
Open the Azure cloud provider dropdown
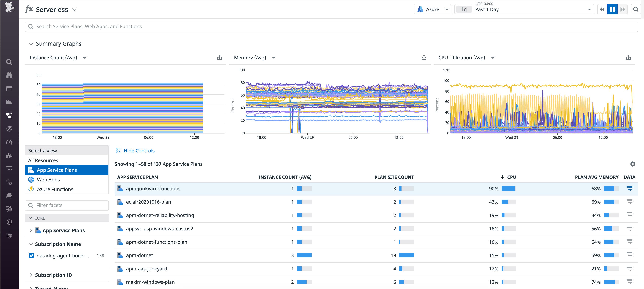click(x=433, y=9)
